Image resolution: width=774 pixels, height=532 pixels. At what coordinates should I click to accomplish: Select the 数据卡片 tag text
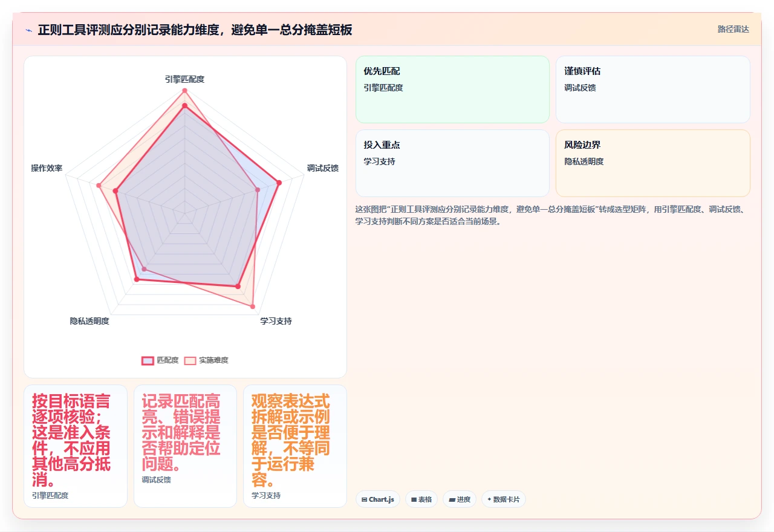[x=506, y=499]
